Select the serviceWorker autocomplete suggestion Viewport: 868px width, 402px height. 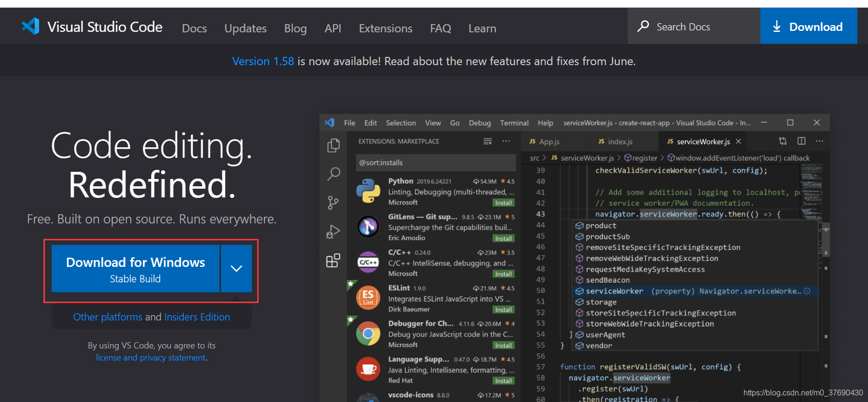695,291
